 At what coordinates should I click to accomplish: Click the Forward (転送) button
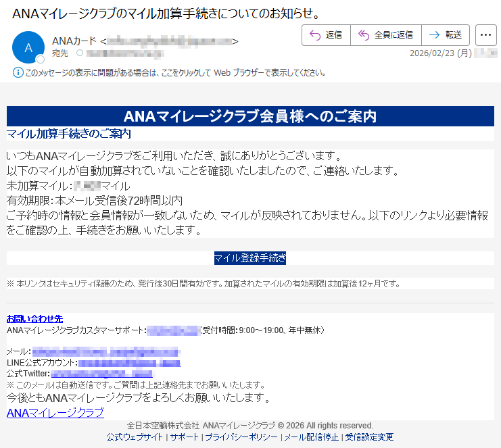tap(446, 35)
